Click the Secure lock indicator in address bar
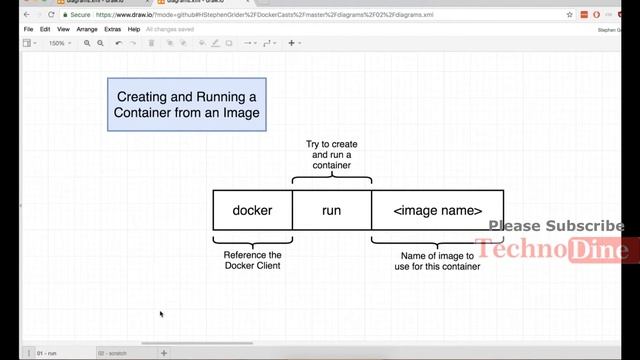 coord(76,15)
